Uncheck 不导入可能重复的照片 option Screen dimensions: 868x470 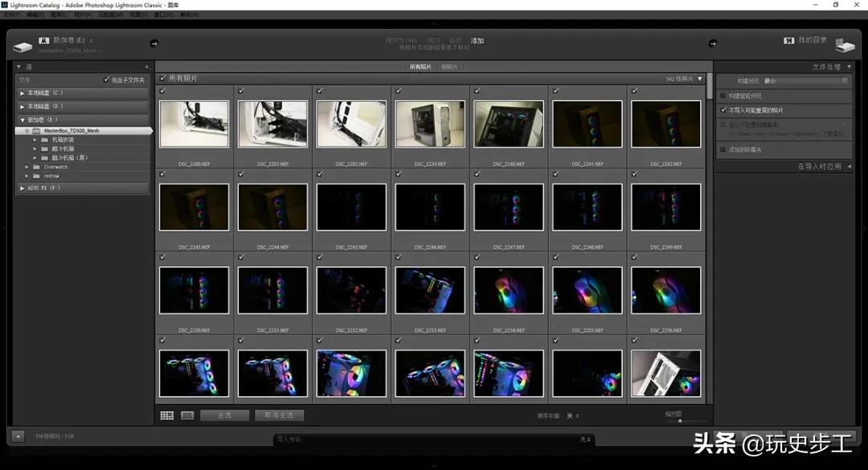pyautogui.click(x=723, y=110)
